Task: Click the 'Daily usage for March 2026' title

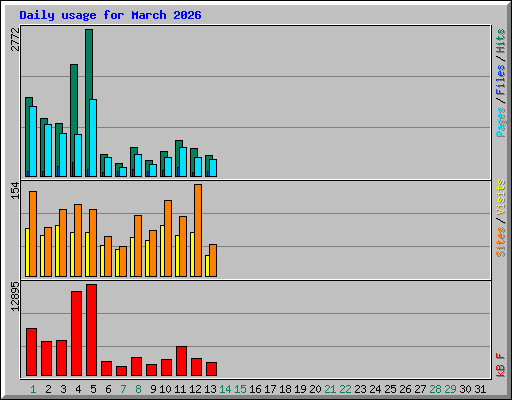Action: pos(110,16)
